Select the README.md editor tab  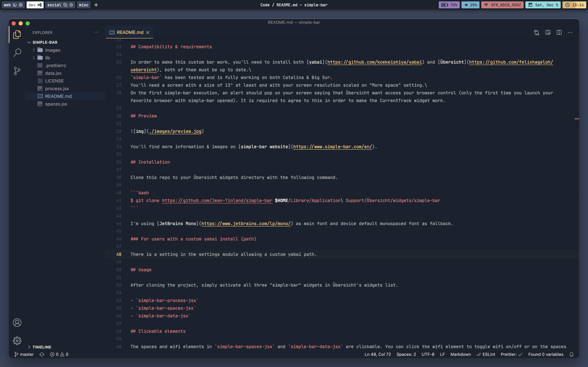point(130,32)
